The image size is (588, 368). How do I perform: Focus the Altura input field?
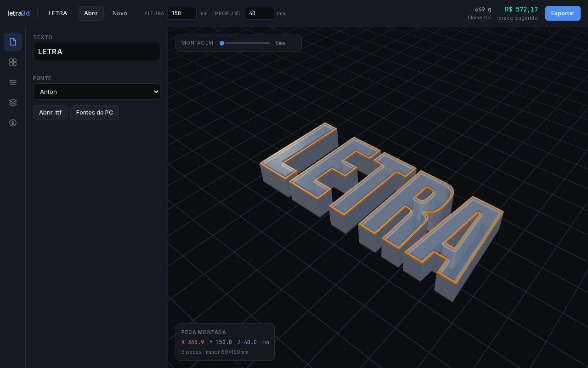(182, 13)
